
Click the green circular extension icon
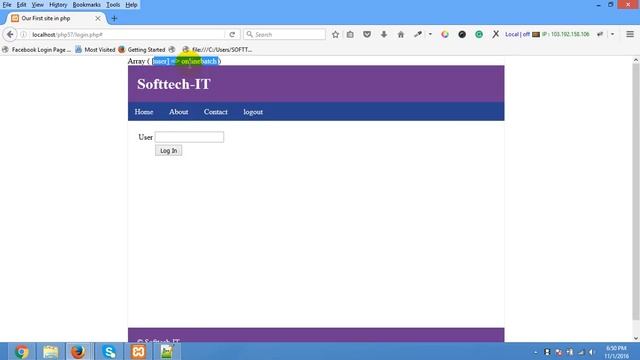click(x=479, y=35)
